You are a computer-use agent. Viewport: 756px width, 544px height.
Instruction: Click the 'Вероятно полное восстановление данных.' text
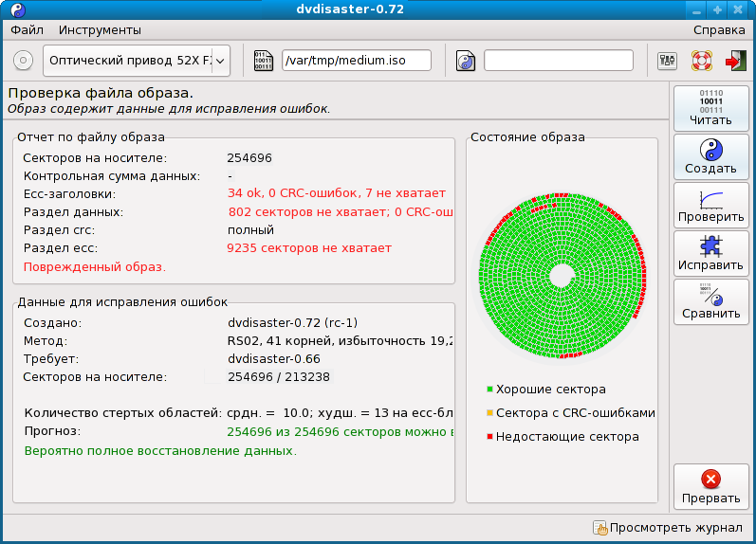[160, 451]
